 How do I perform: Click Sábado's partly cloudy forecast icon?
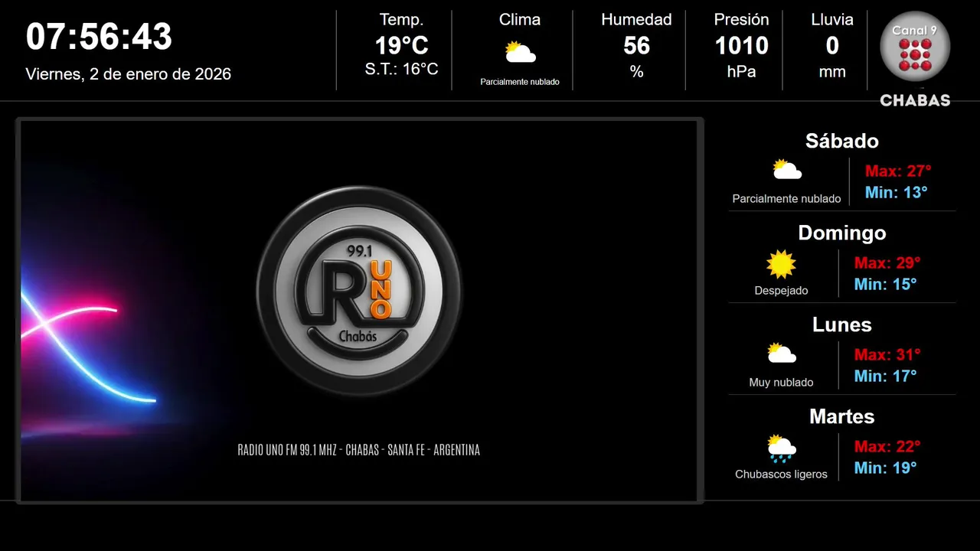(x=787, y=170)
